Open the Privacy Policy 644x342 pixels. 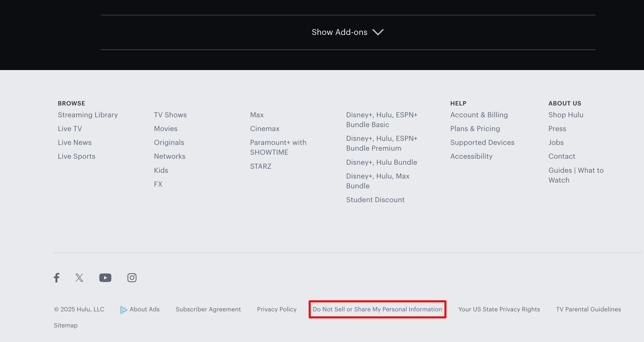pyautogui.click(x=277, y=309)
